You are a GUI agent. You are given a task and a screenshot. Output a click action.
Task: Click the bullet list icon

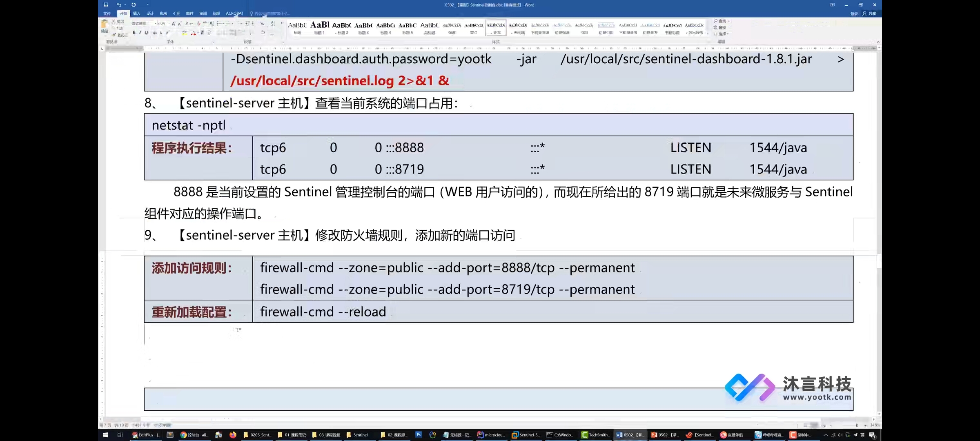pyautogui.click(x=219, y=24)
